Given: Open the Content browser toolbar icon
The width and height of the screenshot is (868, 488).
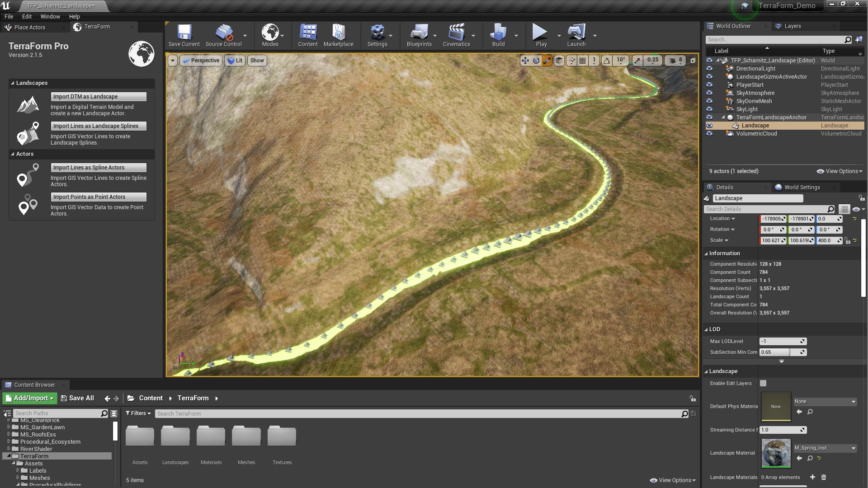Looking at the screenshot, I should [x=308, y=35].
